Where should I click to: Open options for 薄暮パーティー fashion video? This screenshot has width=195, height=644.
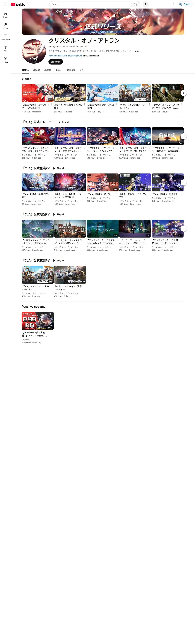[x=84, y=286]
